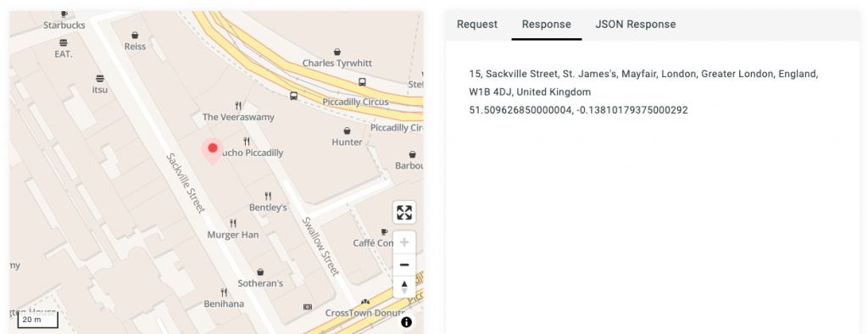Open the JSON Response tab
Image resolution: width=868 pixels, height=334 pixels.
[x=636, y=25]
